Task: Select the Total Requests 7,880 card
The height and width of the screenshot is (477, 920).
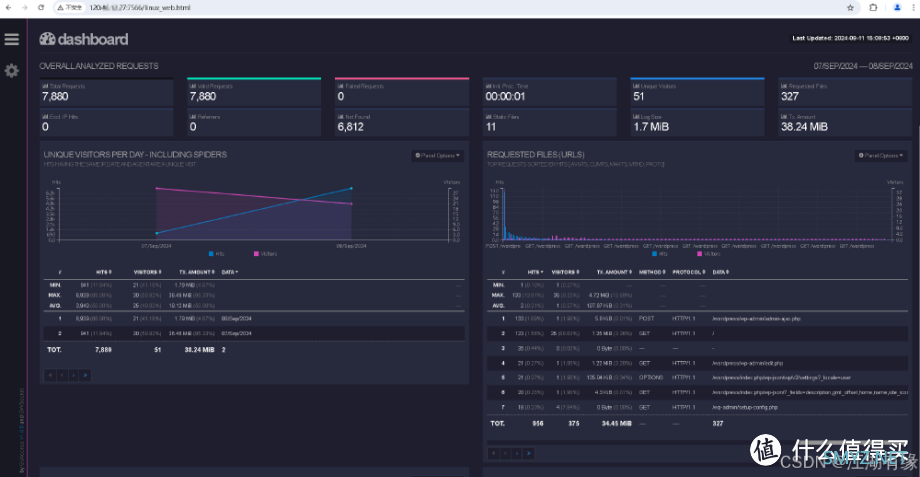Action: (106, 92)
